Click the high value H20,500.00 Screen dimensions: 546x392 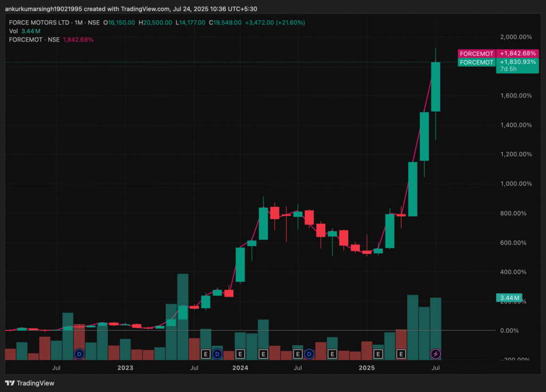155,22
